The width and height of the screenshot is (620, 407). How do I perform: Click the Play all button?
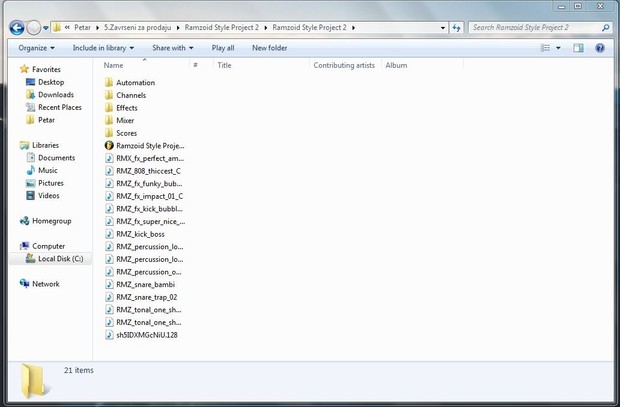point(223,47)
